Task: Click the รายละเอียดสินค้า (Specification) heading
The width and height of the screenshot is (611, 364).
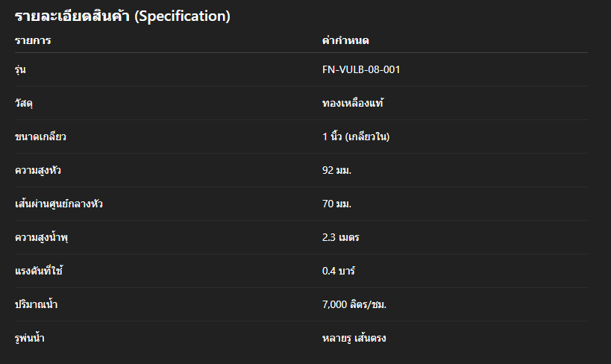Action: click(122, 16)
